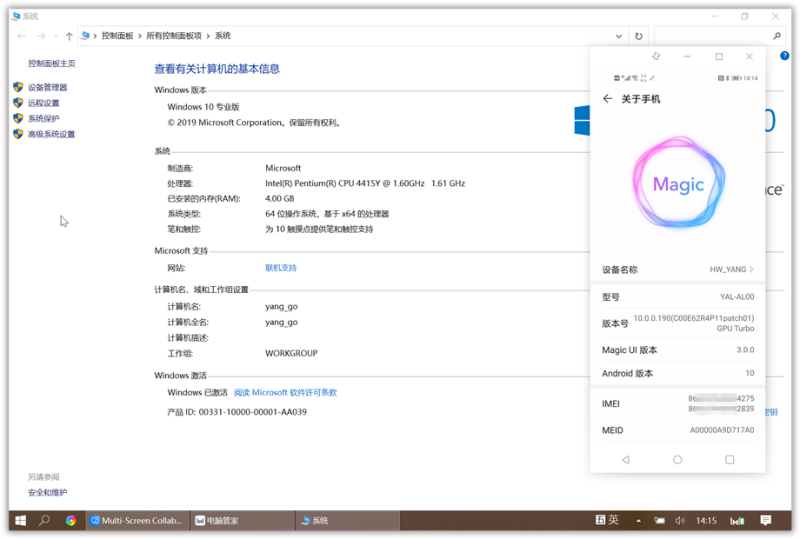Image resolution: width=800 pixels, height=539 pixels.
Task: Select the Android 版本 10 row
Action: pyautogui.click(x=678, y=373)
